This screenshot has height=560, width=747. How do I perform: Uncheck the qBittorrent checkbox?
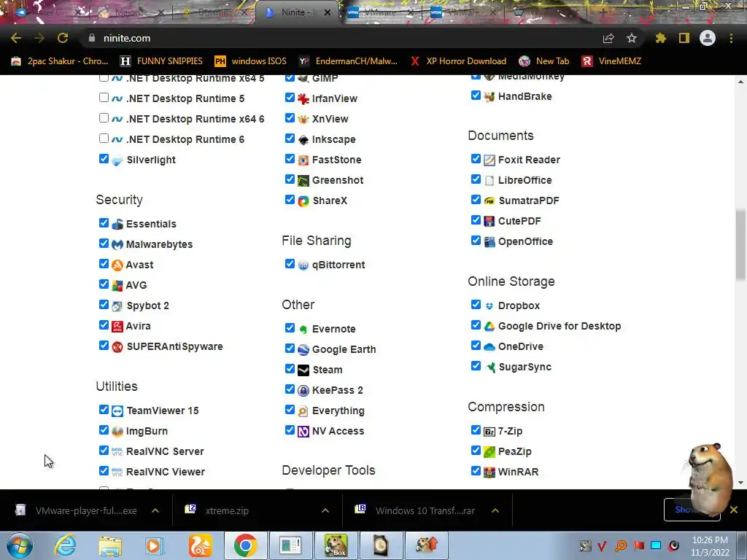(x=290, y=264)
